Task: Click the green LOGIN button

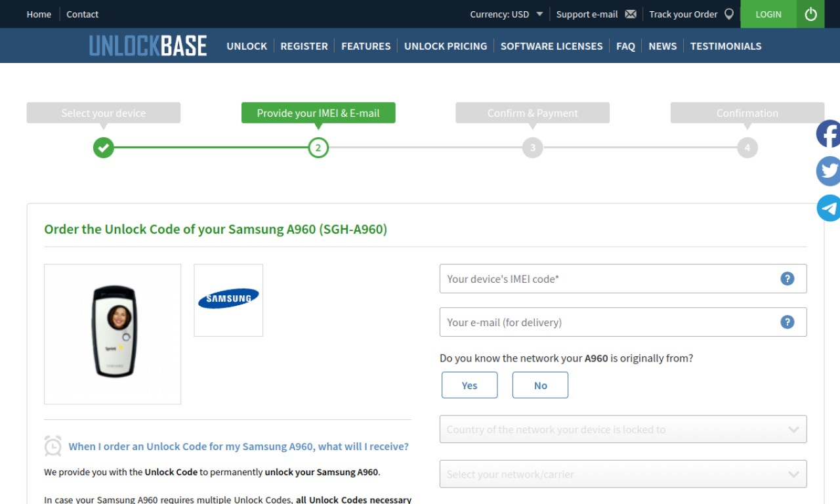Action: click(768, 14)
